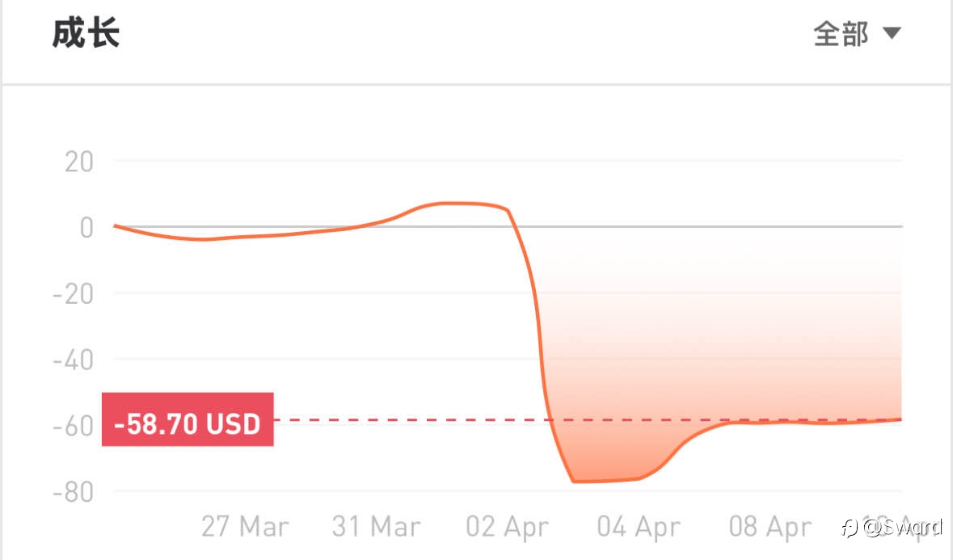The image size is (953, 560).
Task: Open the 全部 time range dropdown arrow
Action: tap(891, 33)
